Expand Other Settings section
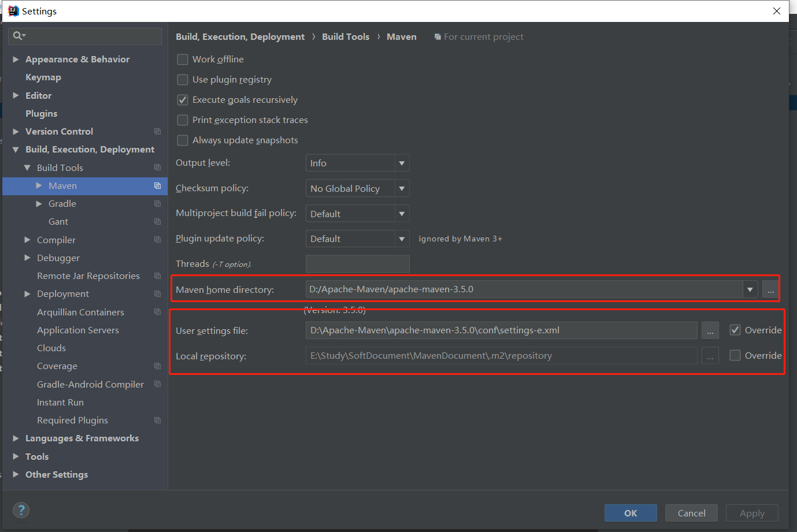This screenshot has width=797, height=532. click(x=16, y=474)
